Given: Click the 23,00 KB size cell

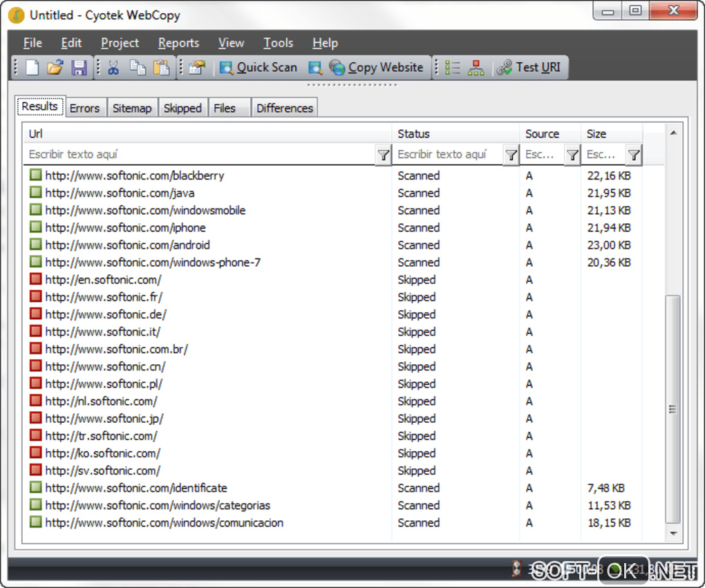Looking at the screenshot, I should 609,245.
